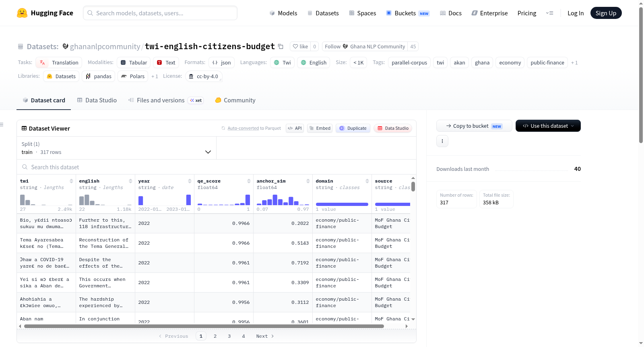
Task: Click the table's horizontal scrollbar
Action: click(x=204, y=326)
